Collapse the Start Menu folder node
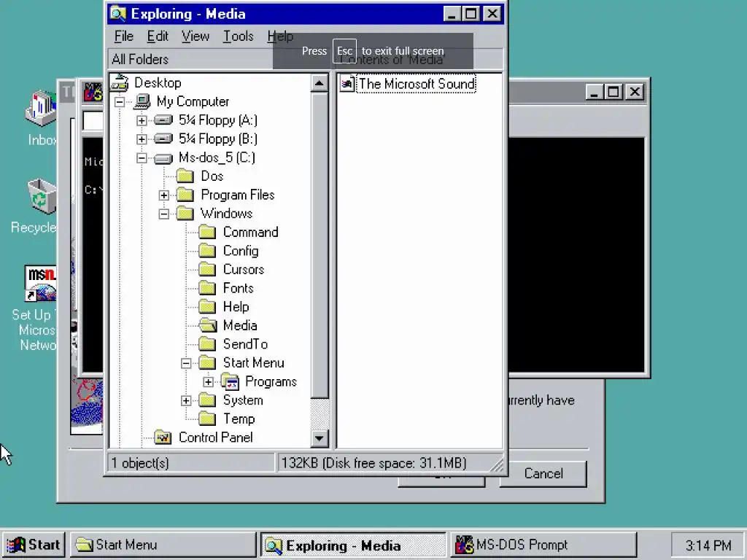 [x=186, y=363]
